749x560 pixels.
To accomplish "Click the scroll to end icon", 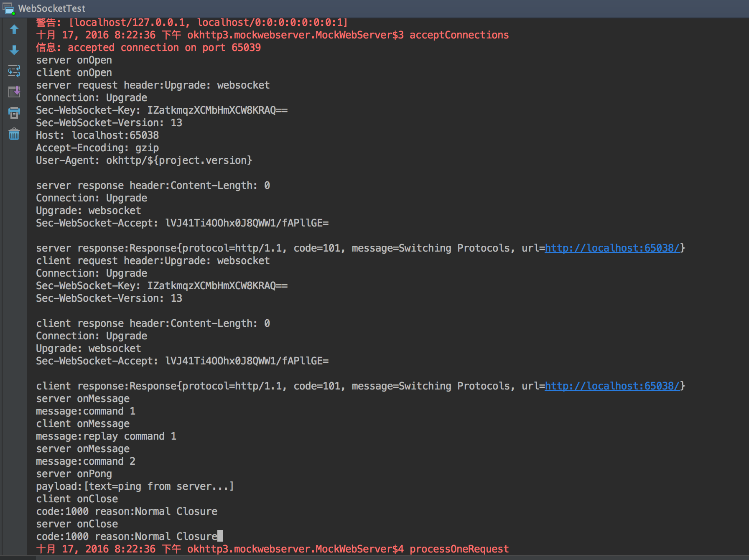I will tap(14, 92).
